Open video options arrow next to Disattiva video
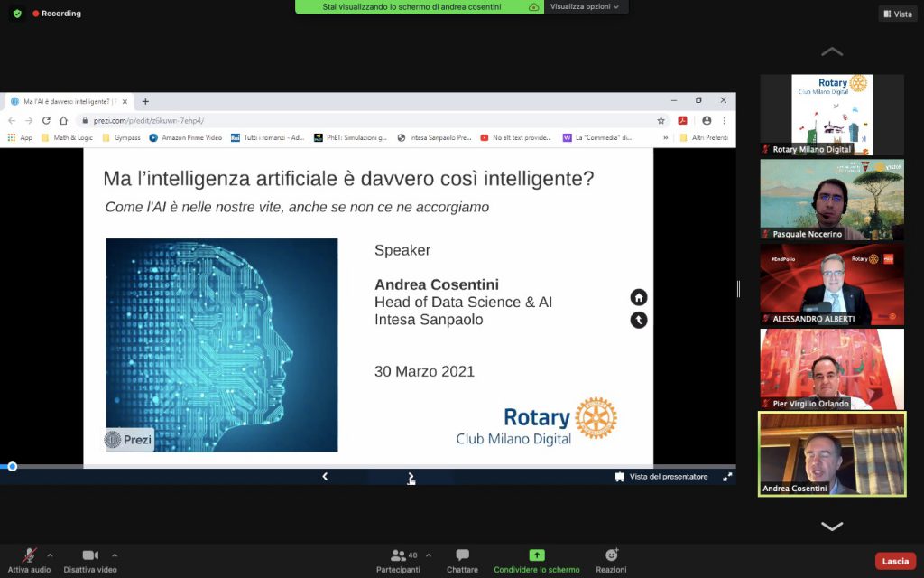924x578 pixels. tap(115, 555)
